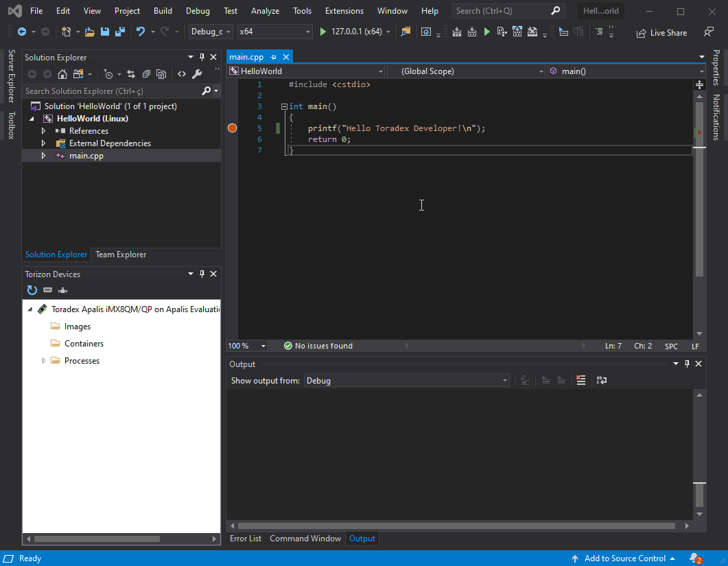Select the Images folder in Torizon Devices
The width and height of the screenshot is (728, 566).
click(77, 327)
